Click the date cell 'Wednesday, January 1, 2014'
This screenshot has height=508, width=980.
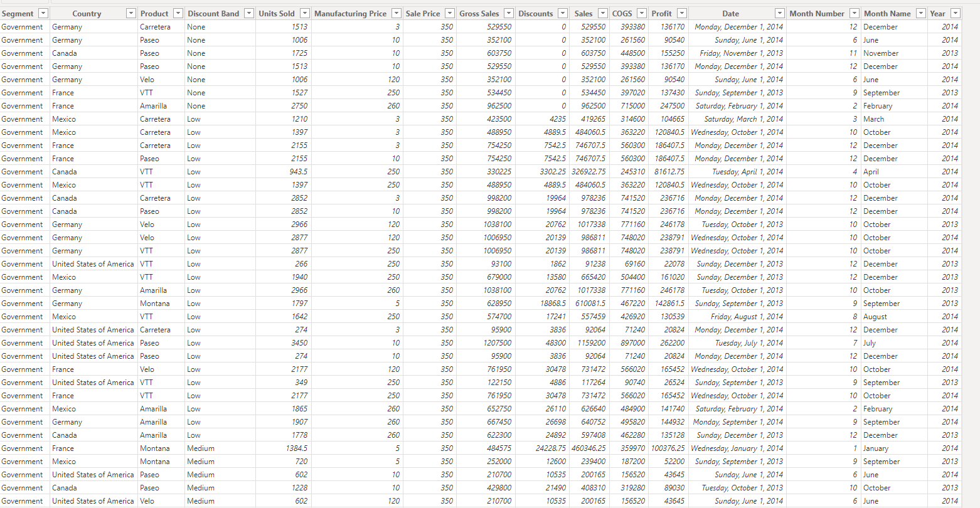click(x=737, y=448)
